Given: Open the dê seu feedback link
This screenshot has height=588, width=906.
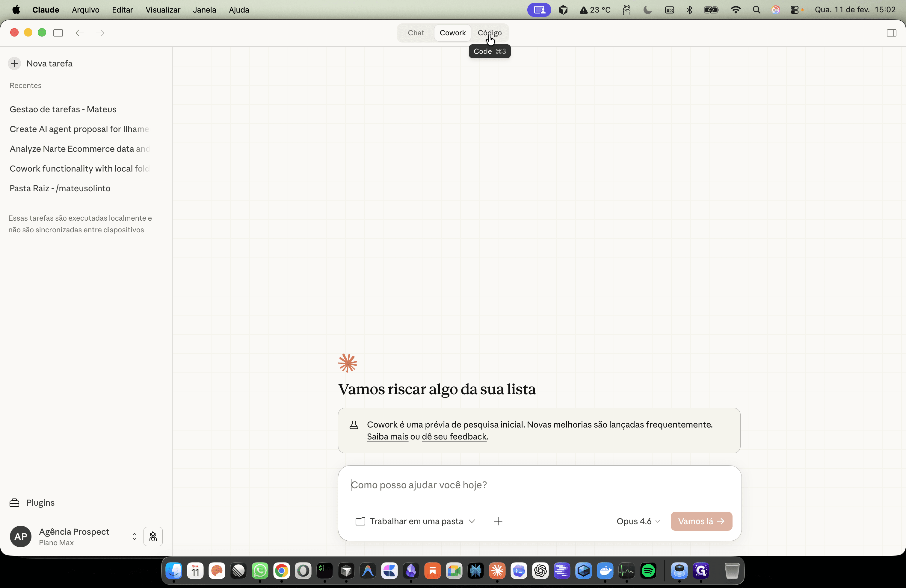Looking at the screenshot, I should (454, 437).
